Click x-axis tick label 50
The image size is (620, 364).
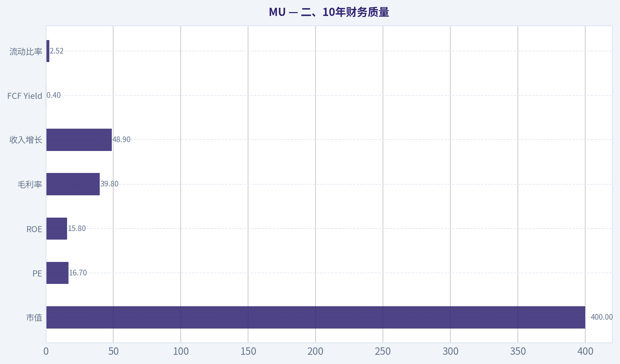(113, 351)
